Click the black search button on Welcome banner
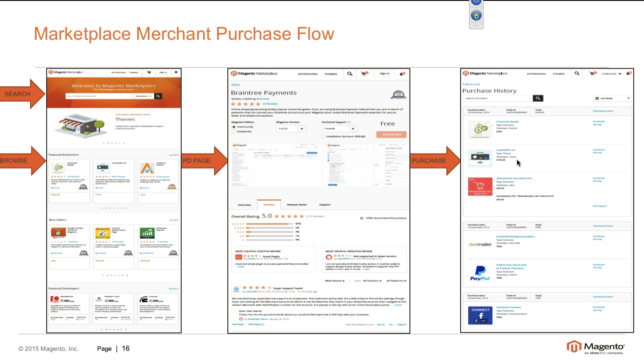Screen dimensions: 644x362 pyautogui.click(x=158, y=96)
